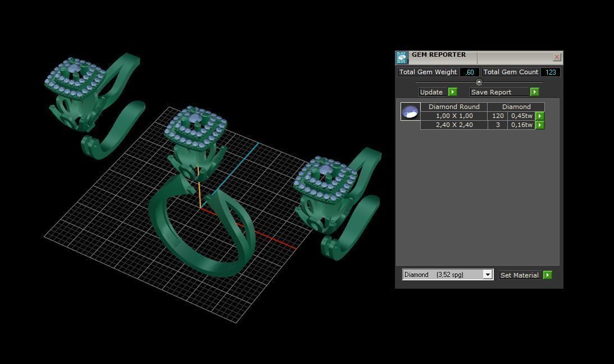Select the 1,00 X 1,00 gem size row
Screen dimensions: 614x364
click(454, 116)
